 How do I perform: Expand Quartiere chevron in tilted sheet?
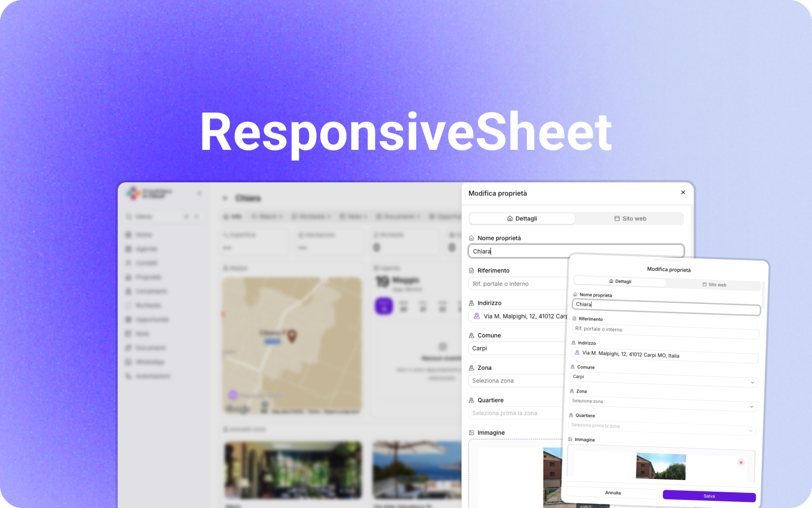coord(751,431)
